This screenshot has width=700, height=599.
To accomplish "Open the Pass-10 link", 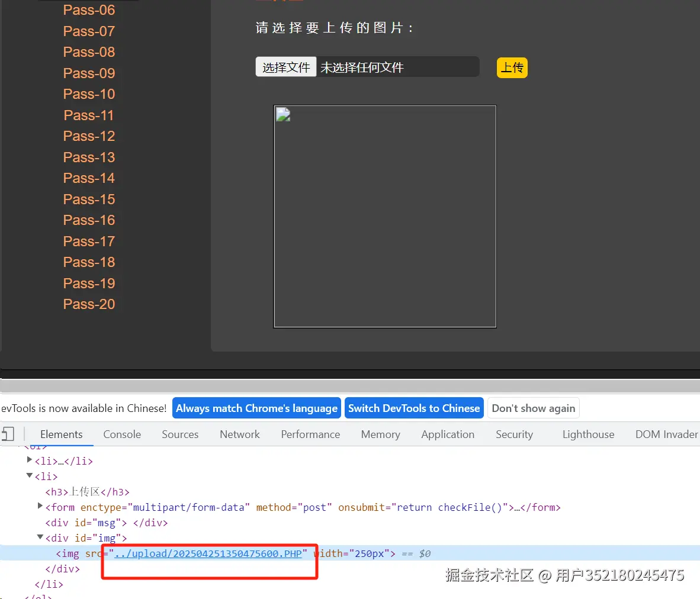I will [x=89, y=94].
